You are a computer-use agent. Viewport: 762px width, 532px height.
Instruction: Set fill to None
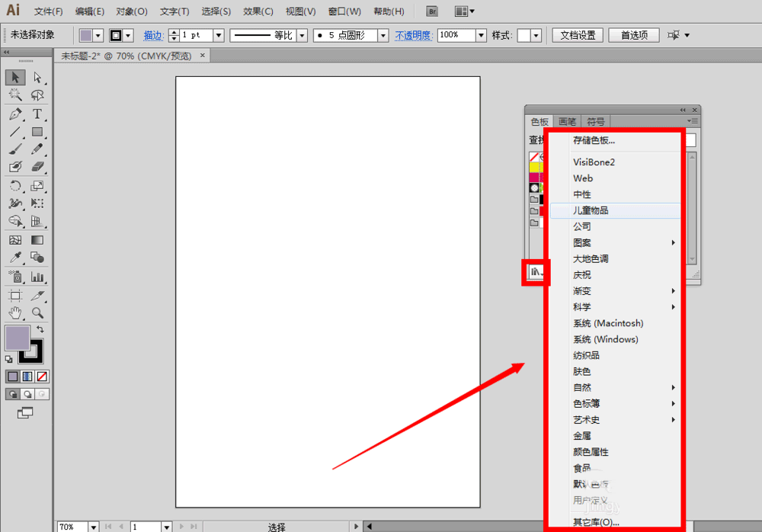(x=42, y=377)
